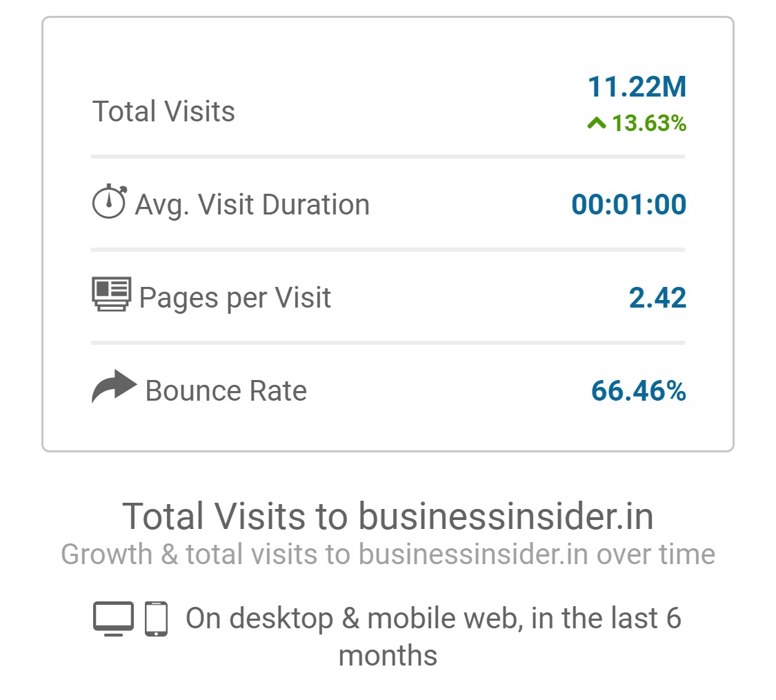
Task: Click the desktop monitor icon
Action: tap(113, 618)
